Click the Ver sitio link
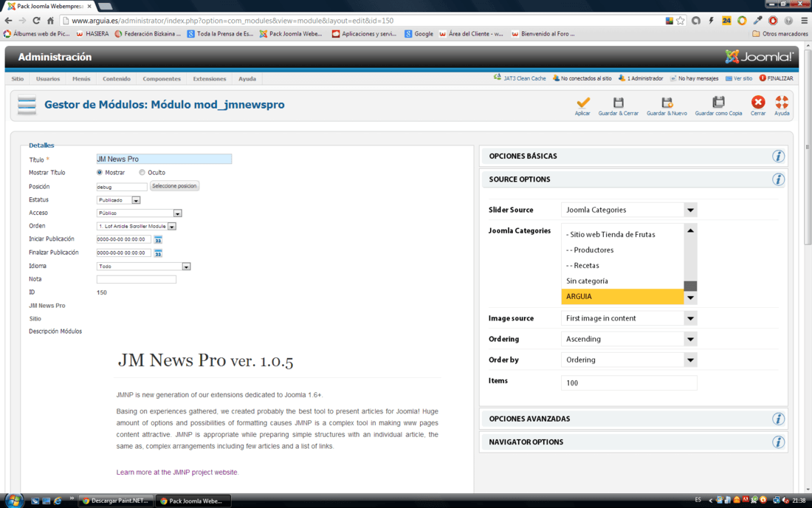 click(743, 78)
